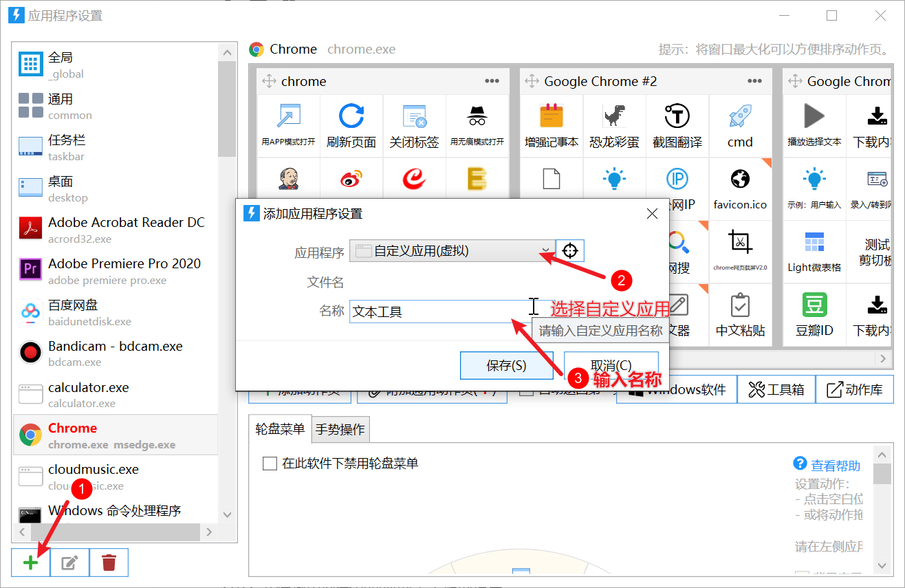905x588 pixels.
Task: Launch the cmd rocket action
Action: click(740, 126)
